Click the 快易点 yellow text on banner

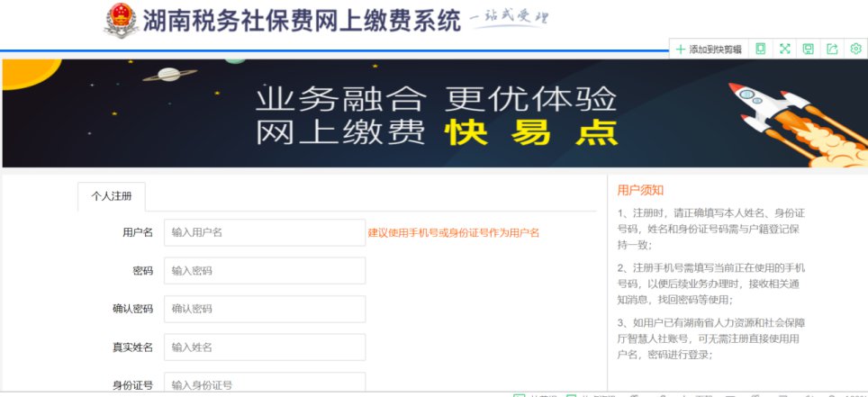click(x=531, y=133)
